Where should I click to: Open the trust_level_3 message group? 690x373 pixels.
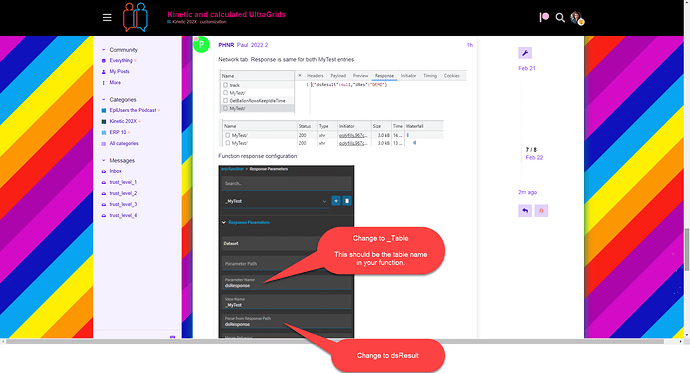123,204
